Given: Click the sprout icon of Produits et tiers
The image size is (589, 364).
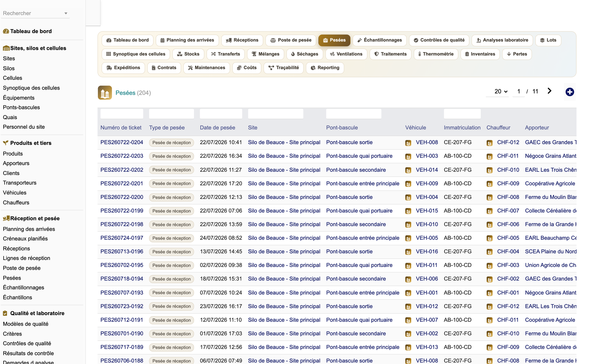Looking at the screenshot, I should (5, 143).
